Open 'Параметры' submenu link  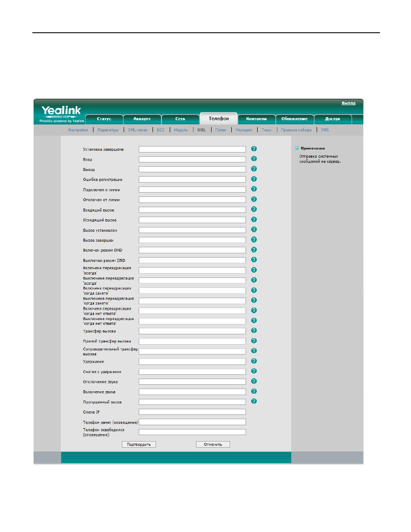click(x=108, y=130)
